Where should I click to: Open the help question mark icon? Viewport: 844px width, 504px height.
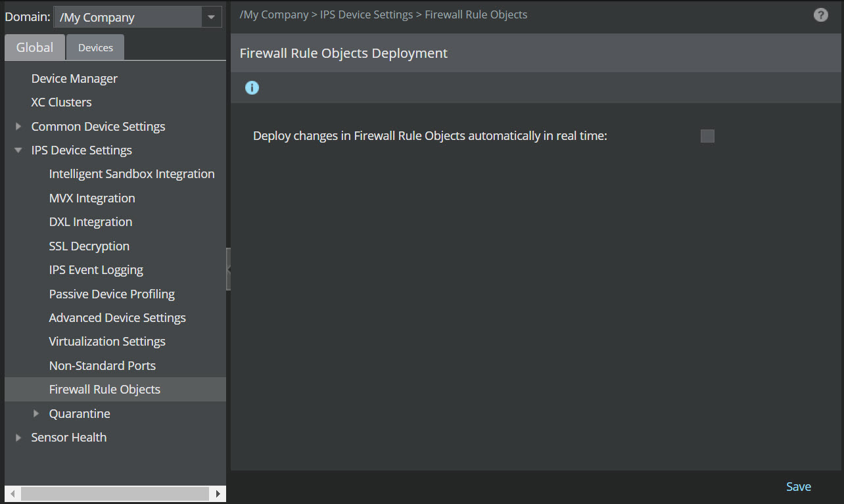tap(820, 15)
